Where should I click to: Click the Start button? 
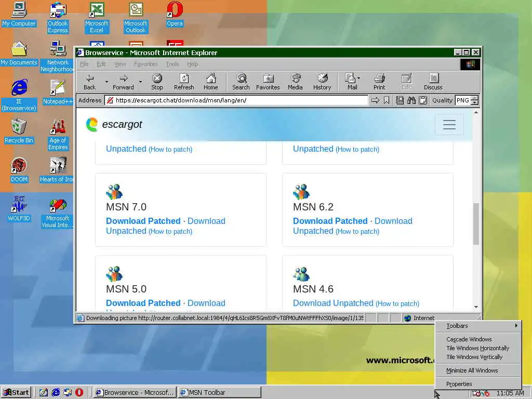point(16,393)
